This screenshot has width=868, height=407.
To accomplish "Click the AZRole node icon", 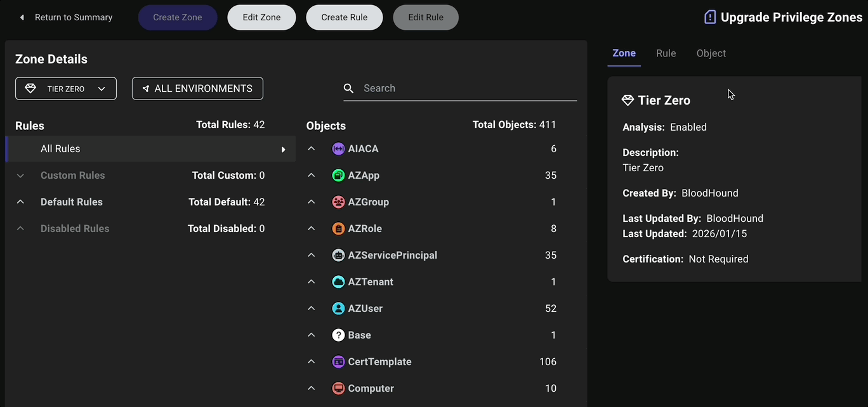I will pos(338,229).
